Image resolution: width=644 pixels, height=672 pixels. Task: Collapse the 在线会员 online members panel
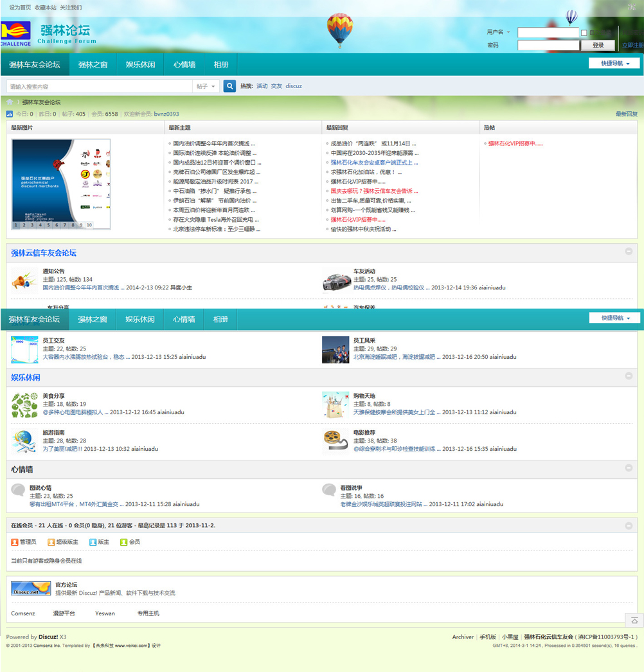point(629,525)
